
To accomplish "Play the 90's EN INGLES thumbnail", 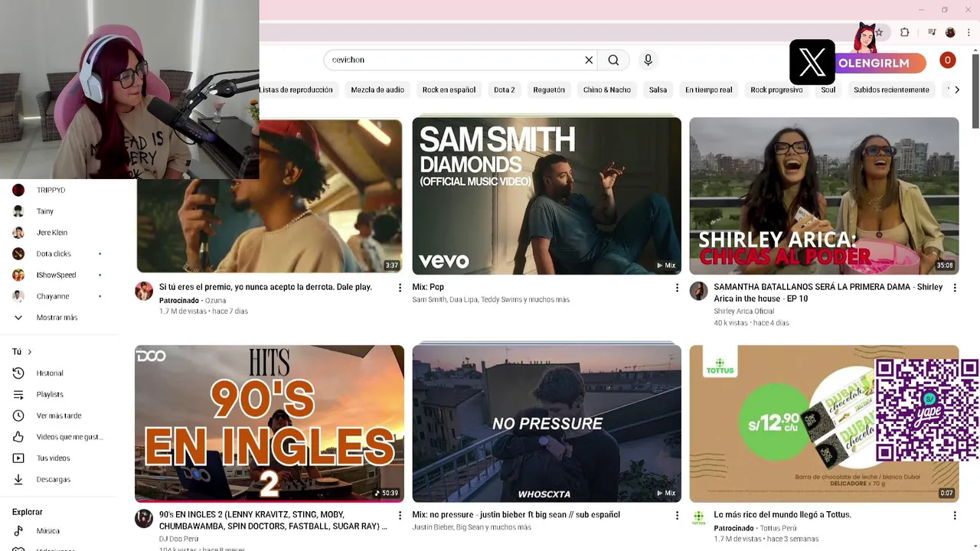I will click(x=269, y=423).
